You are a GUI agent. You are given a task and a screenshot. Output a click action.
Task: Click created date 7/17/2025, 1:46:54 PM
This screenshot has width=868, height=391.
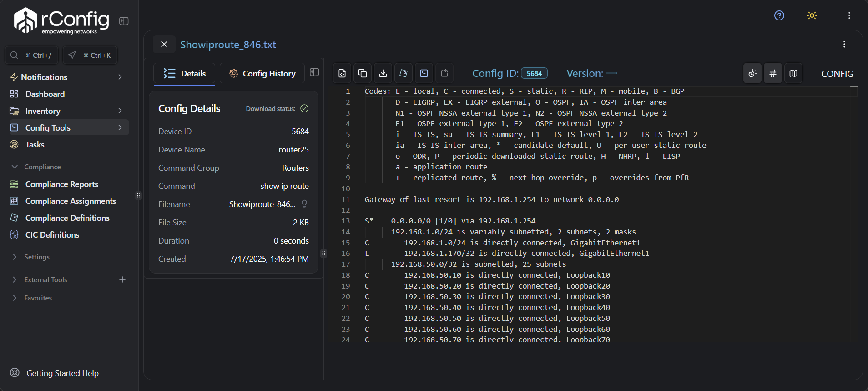pos(269,259)
